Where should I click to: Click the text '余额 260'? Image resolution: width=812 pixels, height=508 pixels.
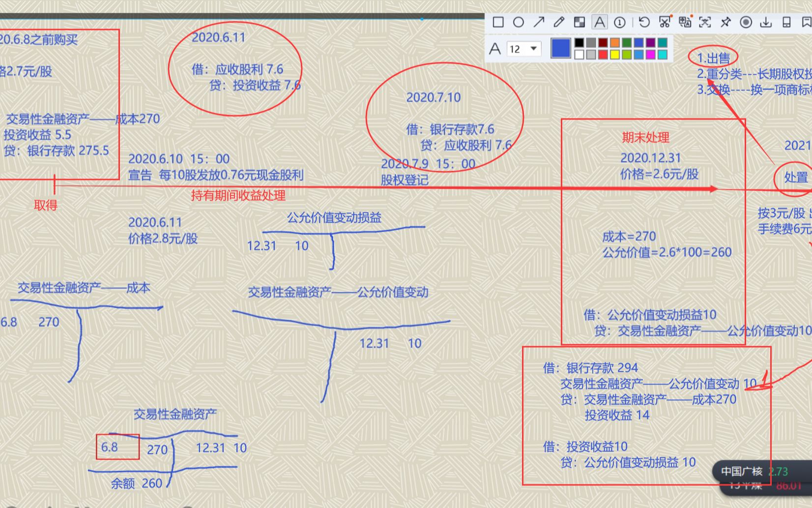(x=136, y=483)
